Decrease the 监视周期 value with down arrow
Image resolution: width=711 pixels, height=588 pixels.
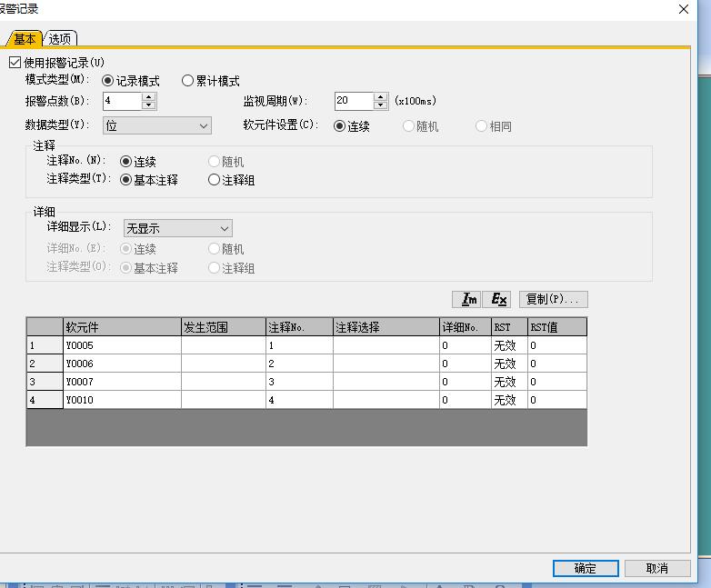tap(381, 105)
